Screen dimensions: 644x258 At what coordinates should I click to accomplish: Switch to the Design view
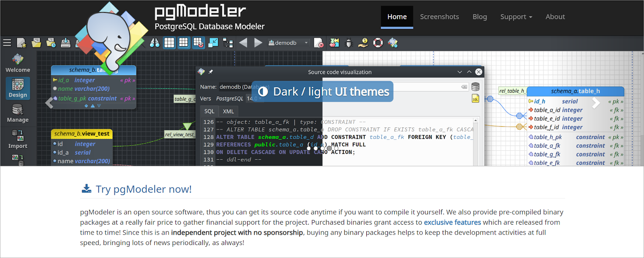pos(18,88)
